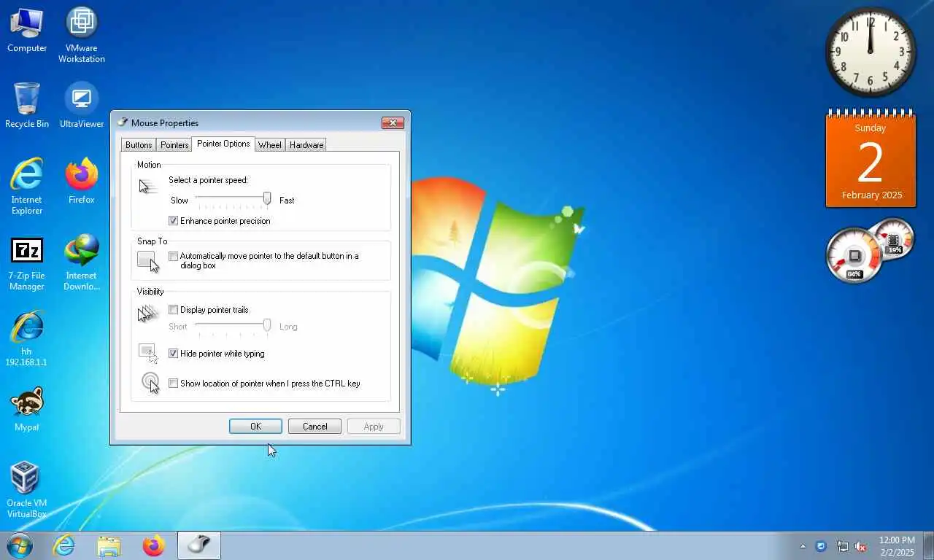Click the RAM meter gadget dial
This screenshot has width=934, height=560.
(894, 238)
